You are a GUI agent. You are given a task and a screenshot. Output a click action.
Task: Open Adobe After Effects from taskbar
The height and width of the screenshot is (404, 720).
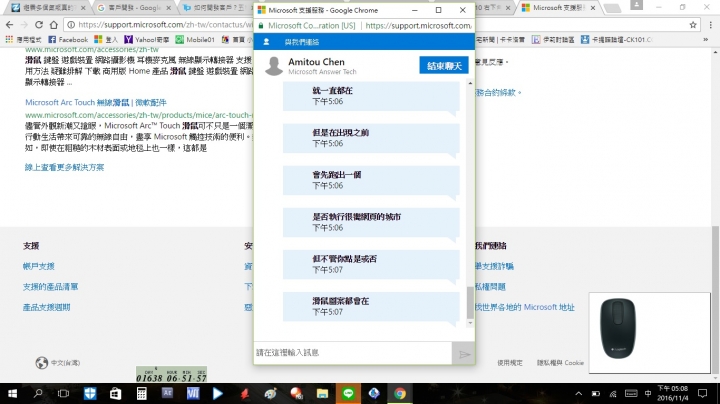167,393
